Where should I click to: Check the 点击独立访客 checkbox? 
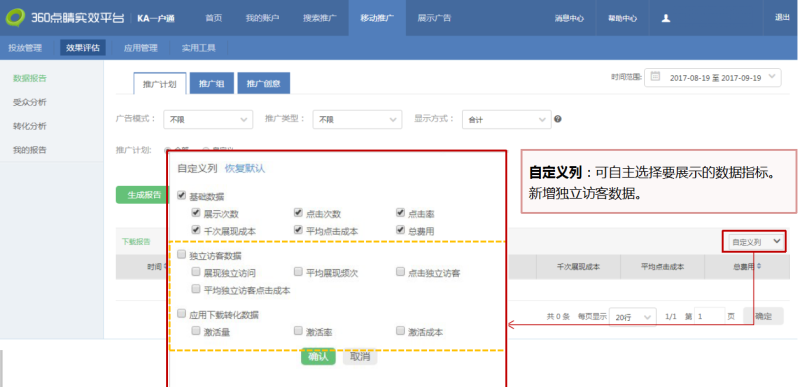[401, 272]
